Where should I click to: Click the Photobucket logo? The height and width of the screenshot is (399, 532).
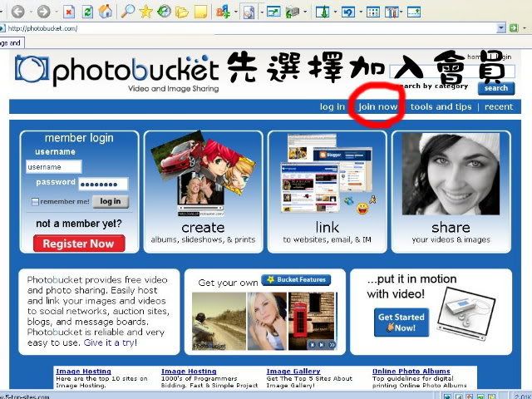(117, 73)
